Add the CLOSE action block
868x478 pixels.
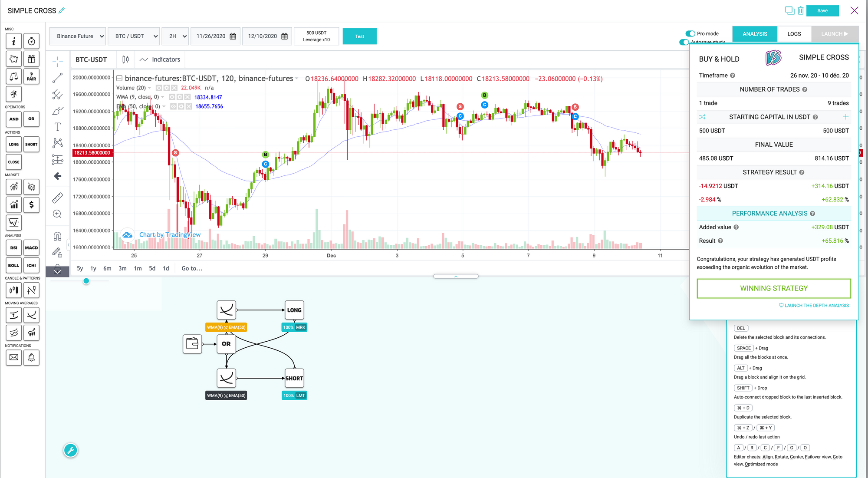[14, 162]
